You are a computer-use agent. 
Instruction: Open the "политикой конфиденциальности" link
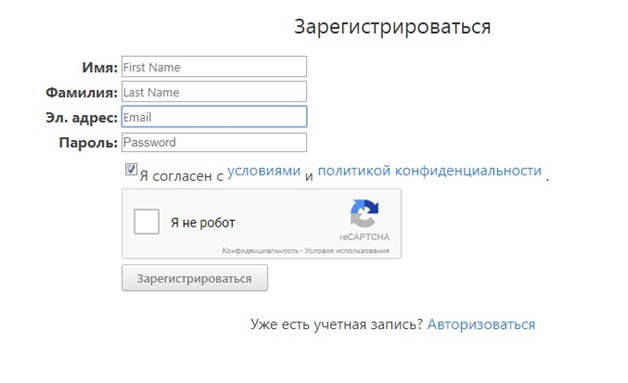[429, 171]
